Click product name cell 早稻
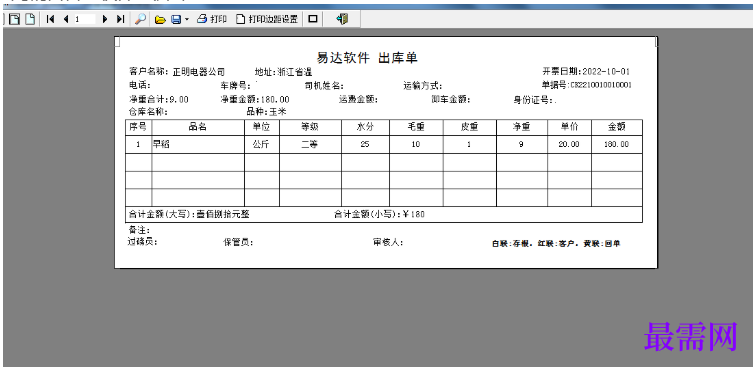 [x=162, y=144]
